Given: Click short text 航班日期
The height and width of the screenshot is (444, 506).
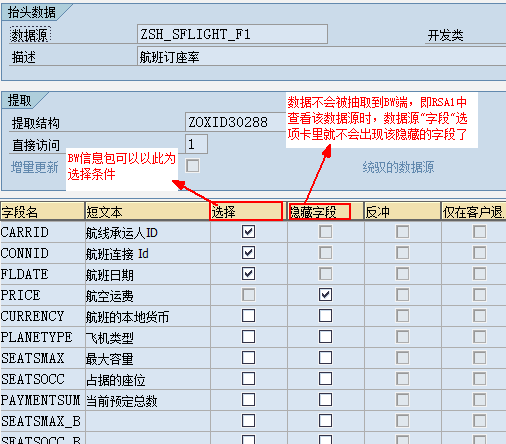Looking at the screenshot, I should tap(110, 275).
